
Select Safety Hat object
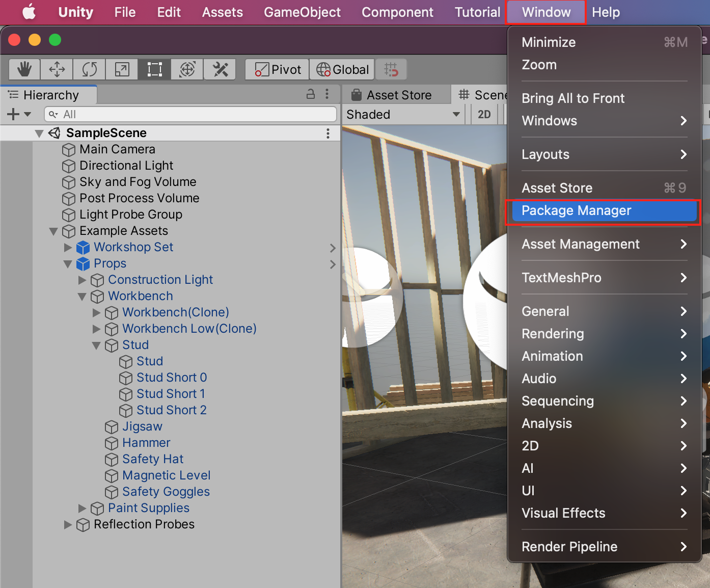(153, 459)
